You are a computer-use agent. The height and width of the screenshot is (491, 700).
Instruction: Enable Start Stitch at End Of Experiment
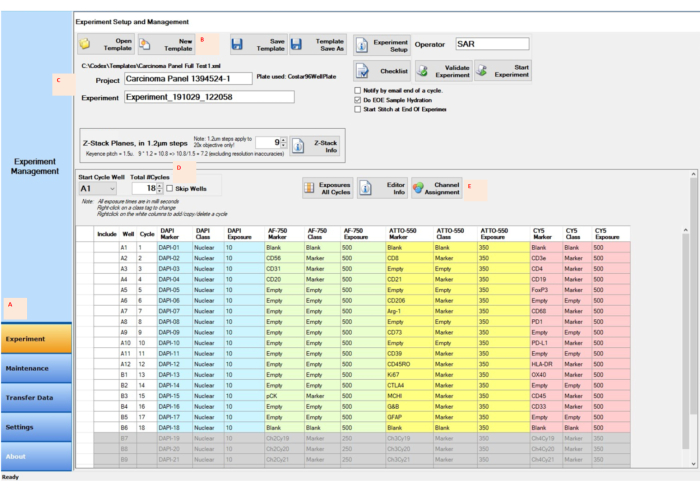click(358, 109)
